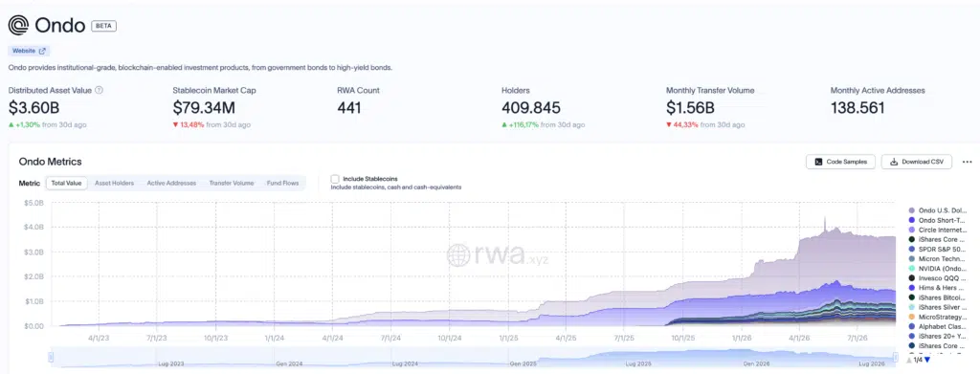This screenshot has width=980, height=374.
Task: Click the Download CSV arrow icon
Action: click(894, 162)
